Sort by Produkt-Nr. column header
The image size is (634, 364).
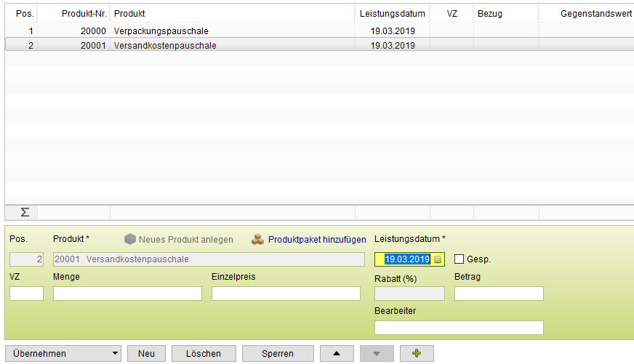coord(84,14)
